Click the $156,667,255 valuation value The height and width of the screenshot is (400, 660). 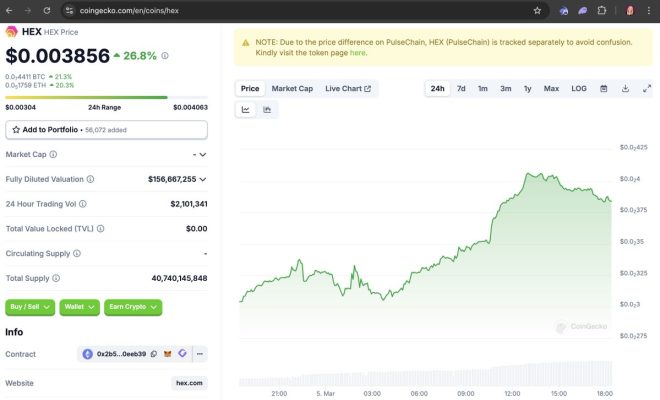coord(172,179)
